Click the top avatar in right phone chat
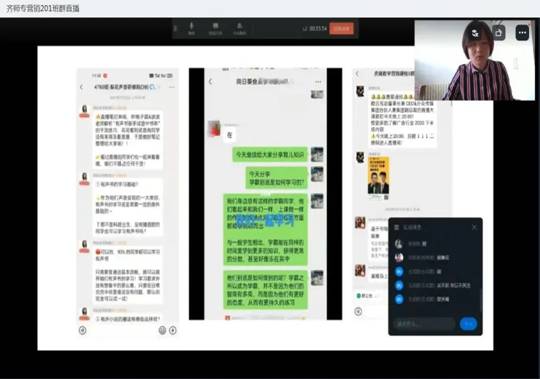This screenshot has width=540, height=379. pyautogui.click(x=360, y=91)
